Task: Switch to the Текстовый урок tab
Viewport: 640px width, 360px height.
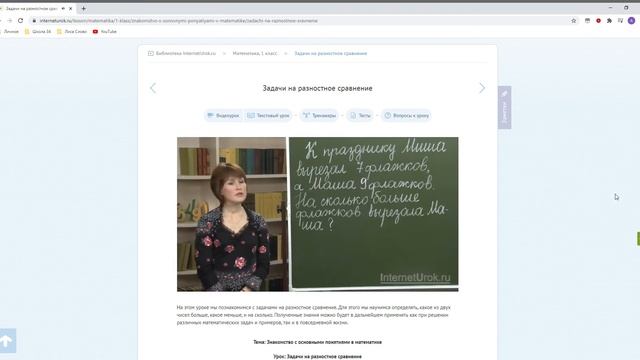Action: pyautogui.click(x=268, y=116)
